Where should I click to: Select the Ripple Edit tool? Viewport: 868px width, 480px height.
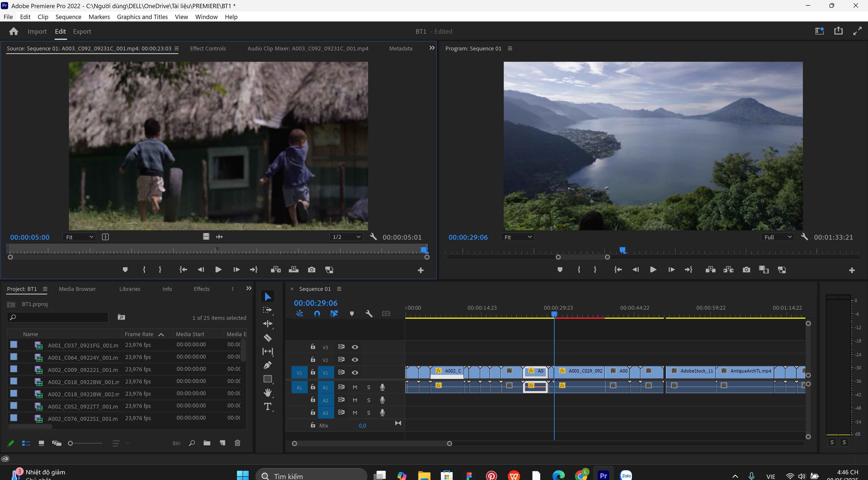coord(267,324)
